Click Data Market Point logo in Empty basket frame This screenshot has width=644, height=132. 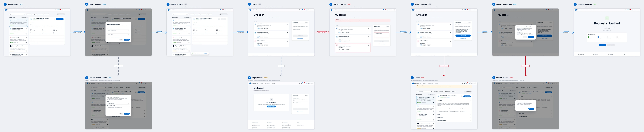tap(254, 83)
